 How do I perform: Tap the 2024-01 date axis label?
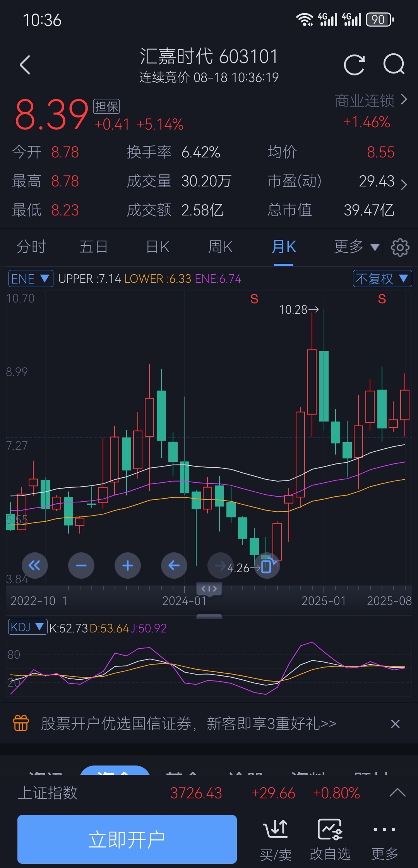click(184, 601)
